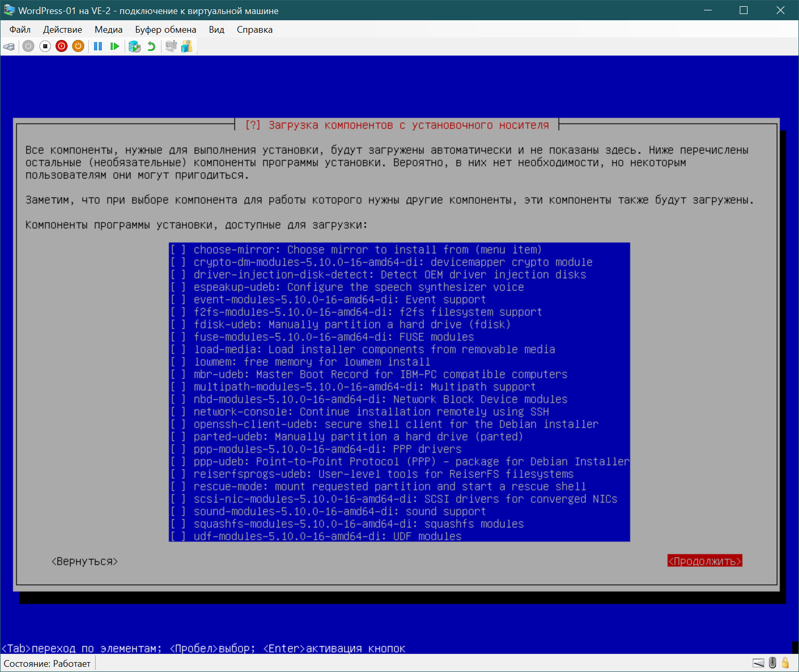The height and width of the screenshot is (672, 799).
Task: Check the driver-injection-disk-detect checkbox
Action: (x=178, y=275)
